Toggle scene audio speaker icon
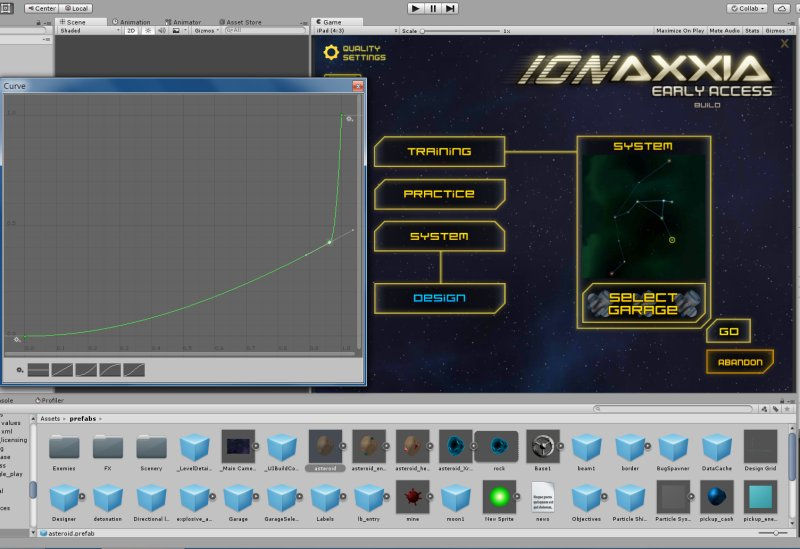Viewport: 800px width, 549px height. pos(162,31)
